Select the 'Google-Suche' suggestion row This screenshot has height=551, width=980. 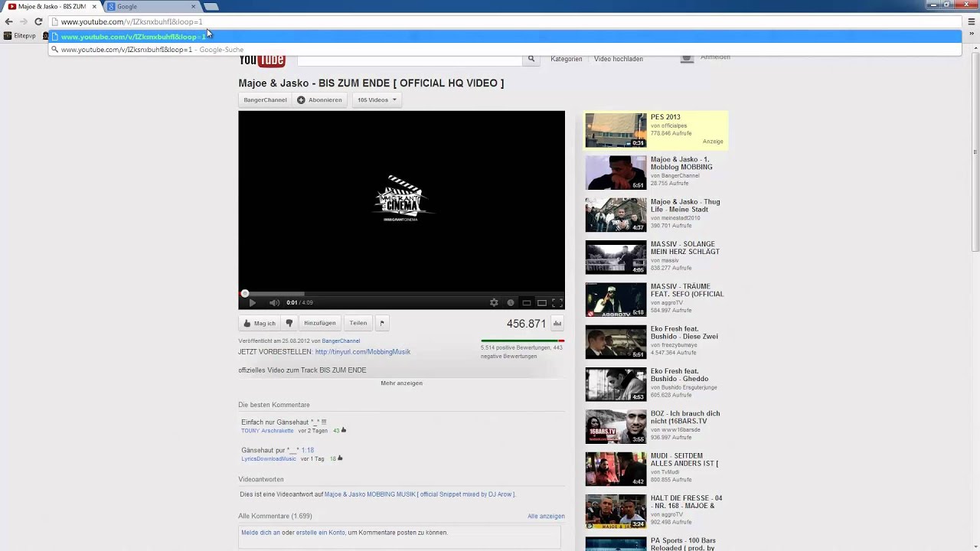point(505,50)
